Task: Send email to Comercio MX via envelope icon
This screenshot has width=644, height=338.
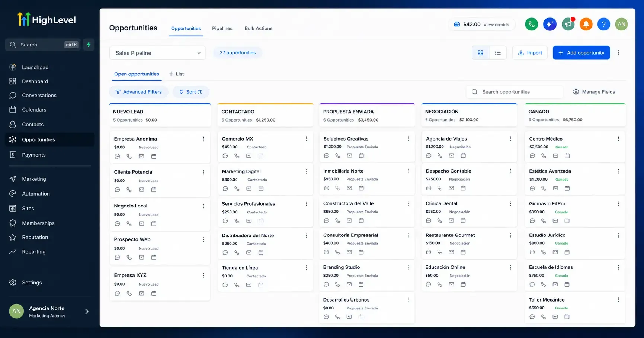Action: [x=249, y=156]
